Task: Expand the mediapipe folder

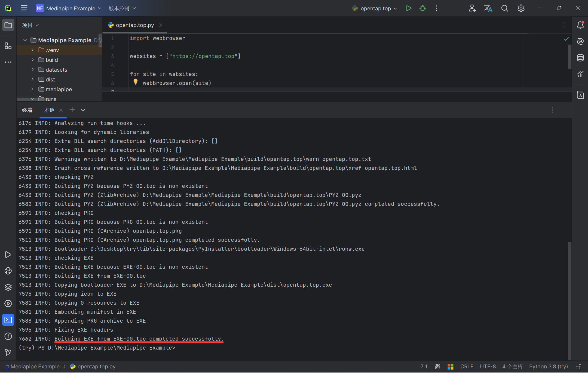Action: pyautogui.click(x=33, y=89)
